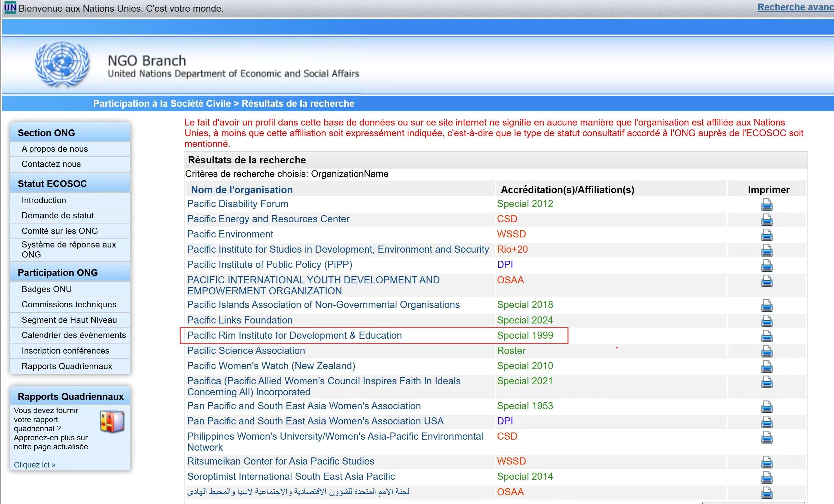Click Roster accreditation for Pacific Science Association
Viewport: 834px width, 504px height.
(x=511, y=351)
